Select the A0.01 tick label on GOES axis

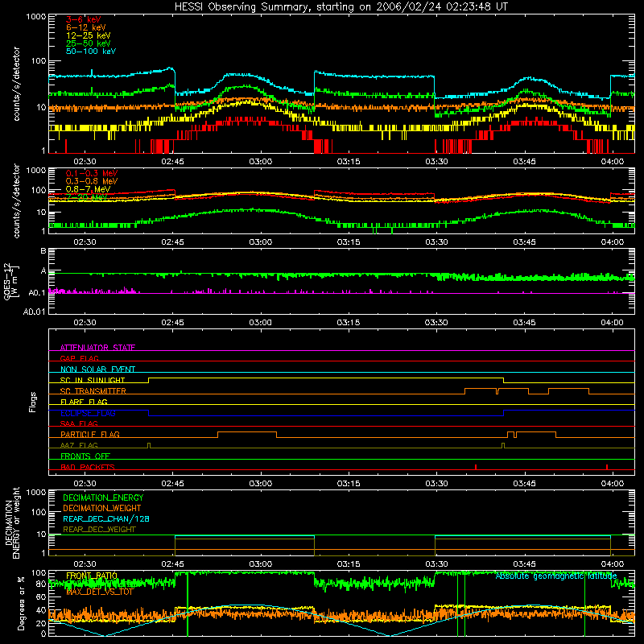34,312
